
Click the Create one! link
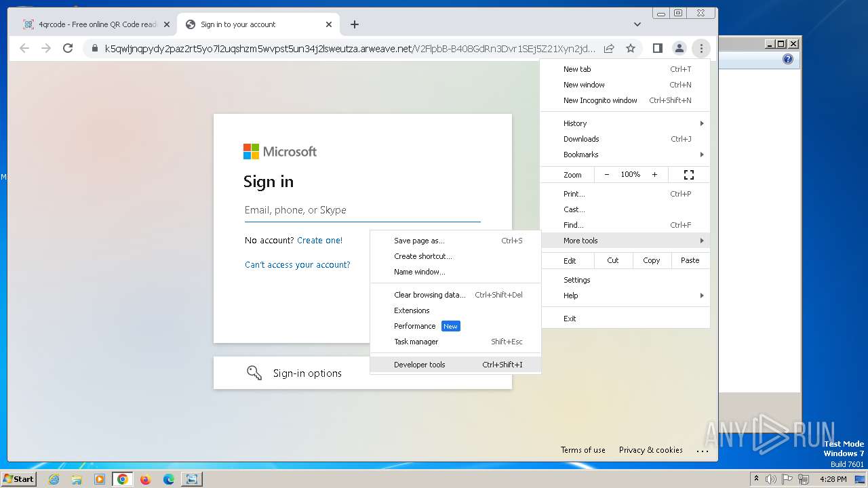tap(319, 241)
